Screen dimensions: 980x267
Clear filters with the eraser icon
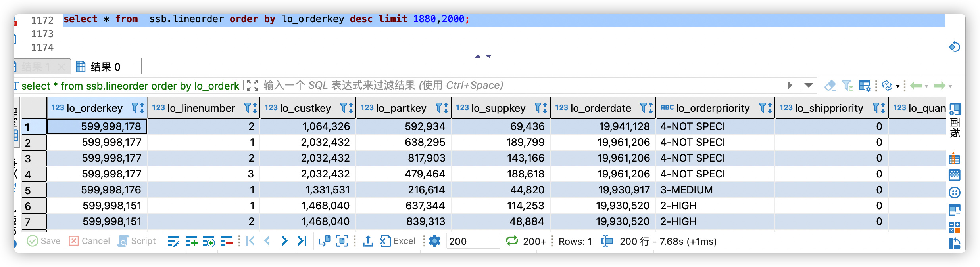pyautogui.click(x=830, y=86)
